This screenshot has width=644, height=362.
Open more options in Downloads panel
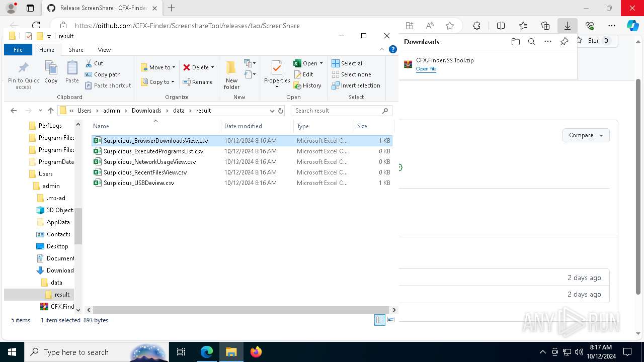548,42
